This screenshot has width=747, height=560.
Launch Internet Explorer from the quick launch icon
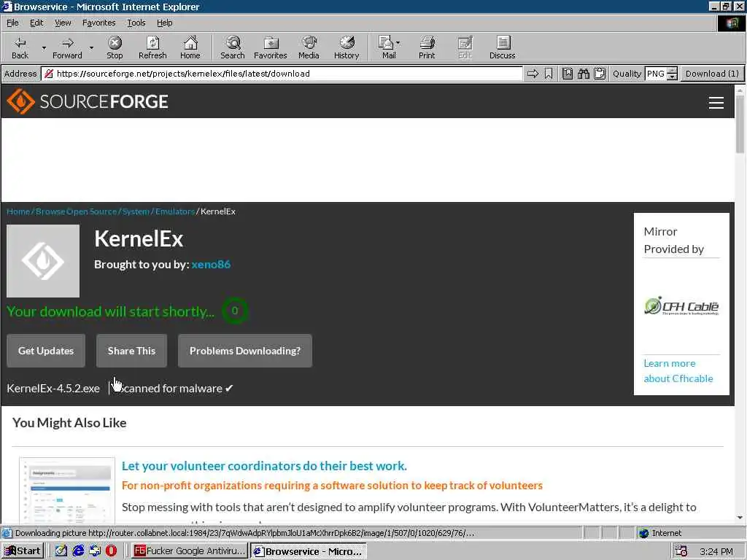pyautogui.click(x=78, y=551)
